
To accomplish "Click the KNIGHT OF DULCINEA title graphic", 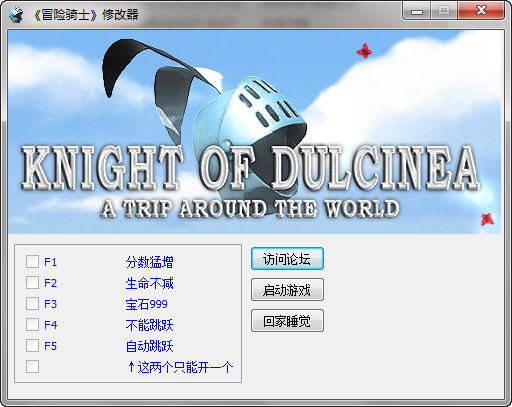I will (250, 169).
